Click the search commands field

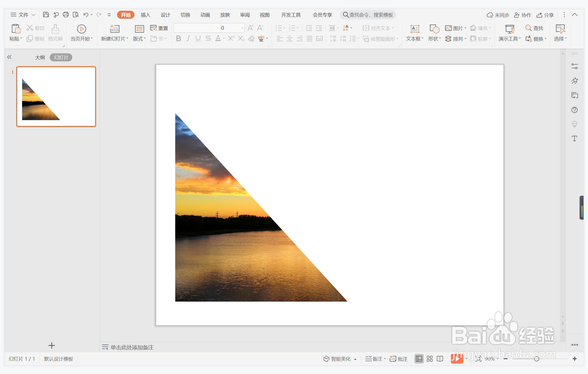[x=368, y=15]
